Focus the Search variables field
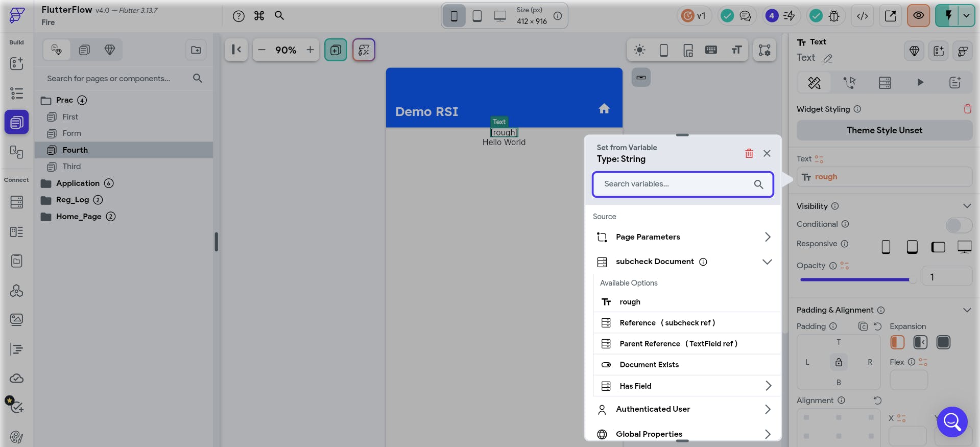Screen dimensions: 980x447 pos(683,184)
